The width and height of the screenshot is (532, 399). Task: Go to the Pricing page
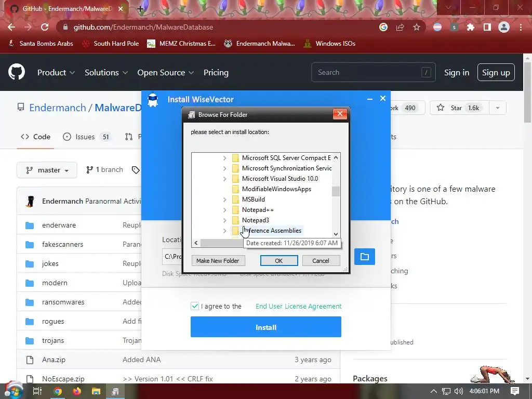coord(216,73)
